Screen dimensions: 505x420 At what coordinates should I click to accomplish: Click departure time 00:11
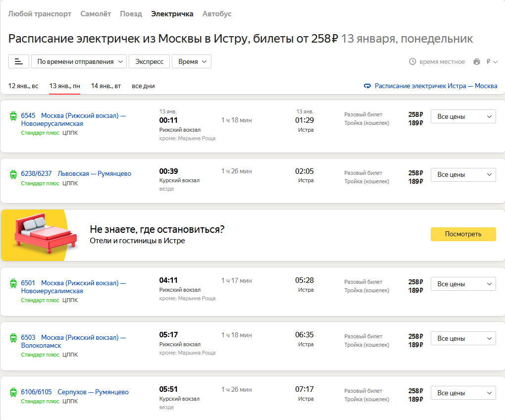(x=168, y=120)
